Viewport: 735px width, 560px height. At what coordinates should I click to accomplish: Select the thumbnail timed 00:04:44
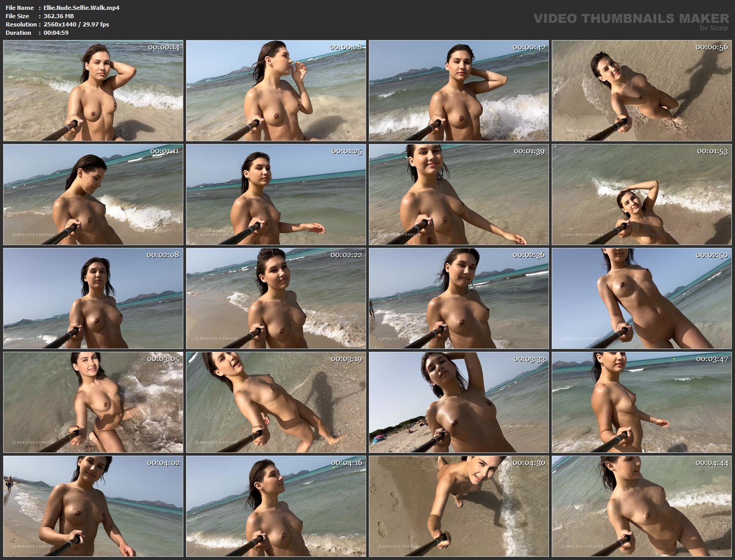click(x=642, y=506)
